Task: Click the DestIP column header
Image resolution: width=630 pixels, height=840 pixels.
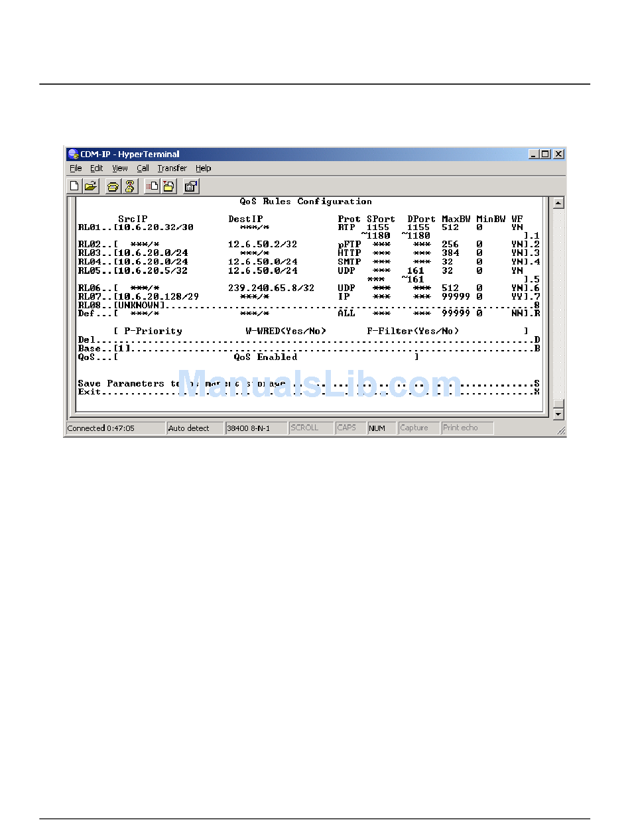Action: point(245,219)
